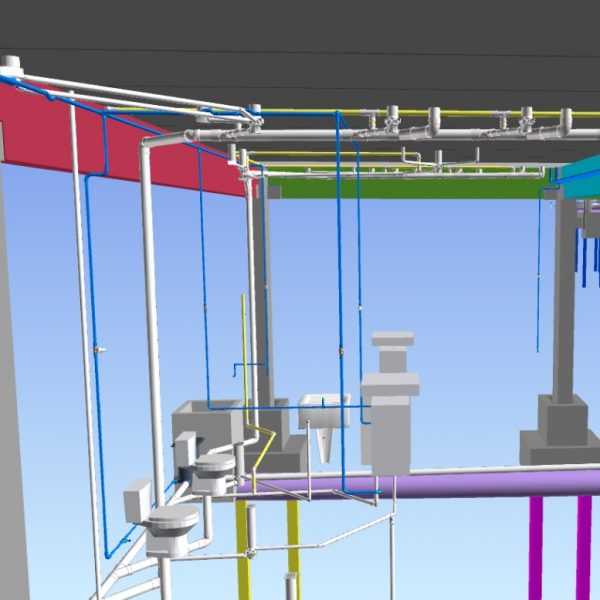Screen dimensions: 600x600
Task: Click the wall-mounted white sink
Action: click(322, 410)
